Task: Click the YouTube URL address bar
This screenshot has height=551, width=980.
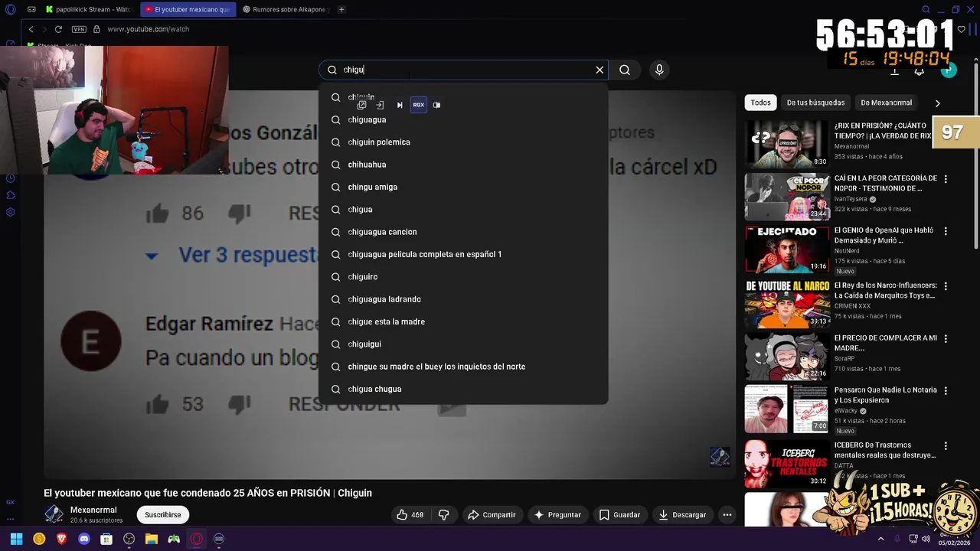Action: [148, 29]
